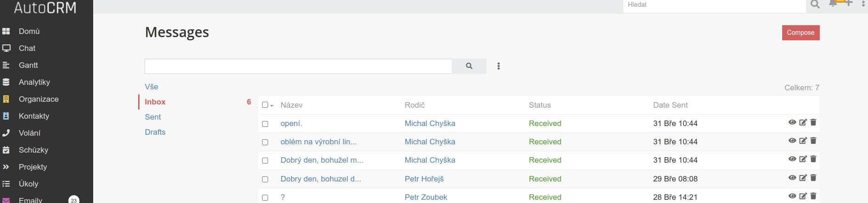Open the Drafts folder
This screenshot has height=203, width=868.
tap(155, 132)
